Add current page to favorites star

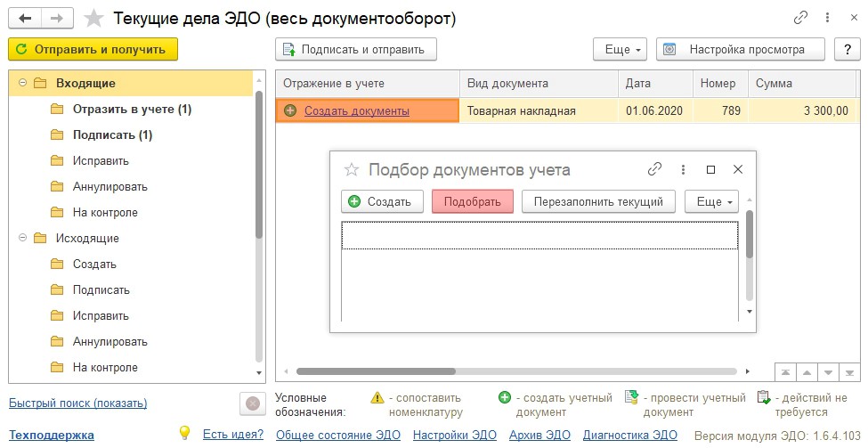point(93,19)
